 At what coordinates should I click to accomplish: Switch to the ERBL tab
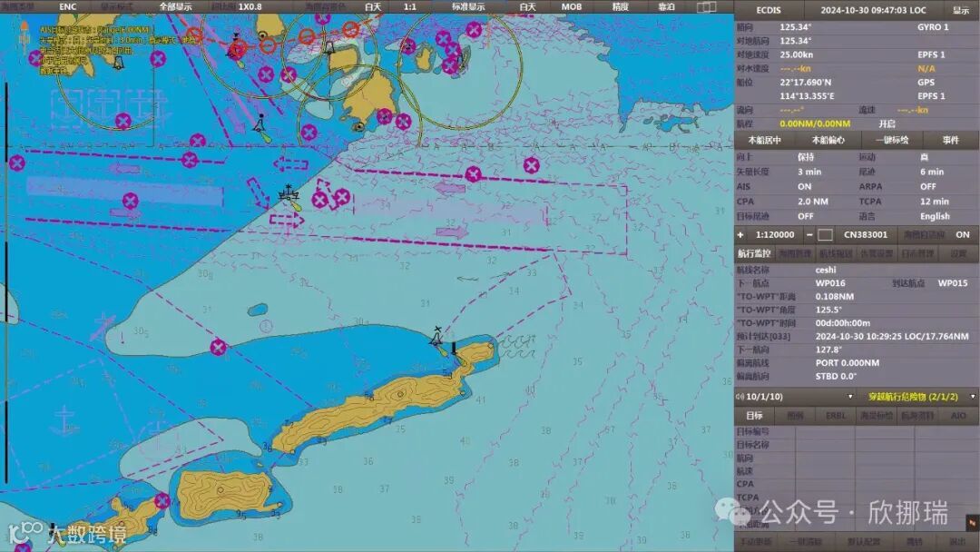coord(836,415)
